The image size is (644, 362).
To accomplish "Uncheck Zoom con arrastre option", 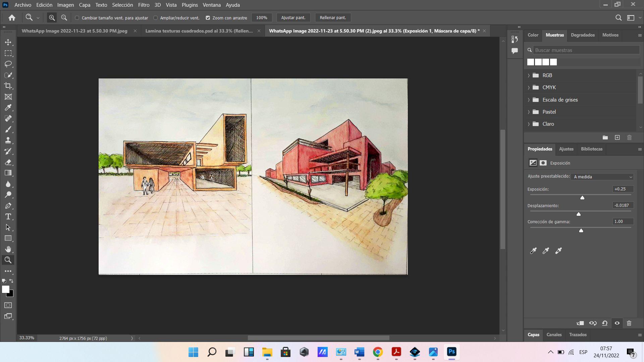I will pos(208,18).
